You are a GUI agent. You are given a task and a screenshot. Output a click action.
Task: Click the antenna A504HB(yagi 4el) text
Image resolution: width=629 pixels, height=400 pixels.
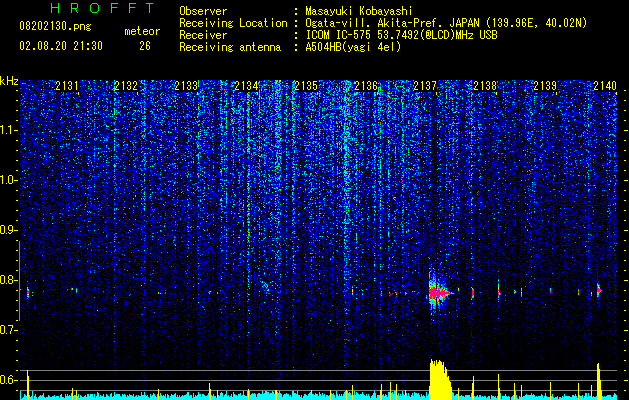pos(353,47)
